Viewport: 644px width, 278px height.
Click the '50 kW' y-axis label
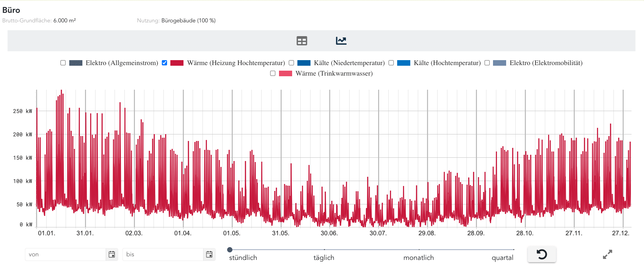[x=25, y=204]
